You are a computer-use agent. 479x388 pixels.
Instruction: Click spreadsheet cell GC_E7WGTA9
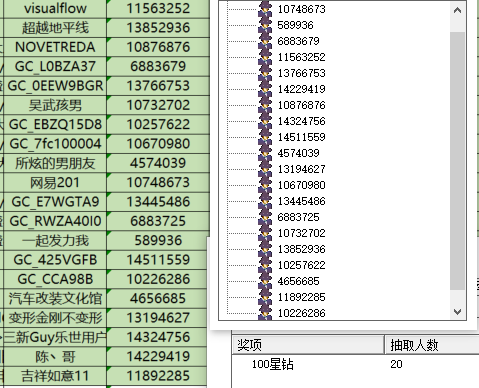(55, 202)
